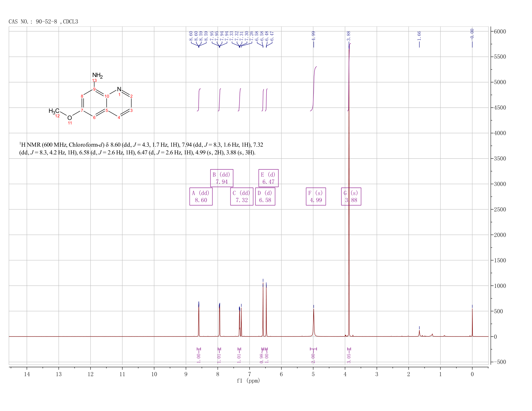Click the 3.05 integral value below baseline

point(349,358)
